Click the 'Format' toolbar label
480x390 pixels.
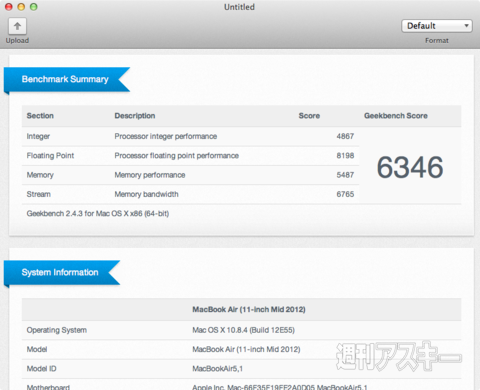click(437, 40)
